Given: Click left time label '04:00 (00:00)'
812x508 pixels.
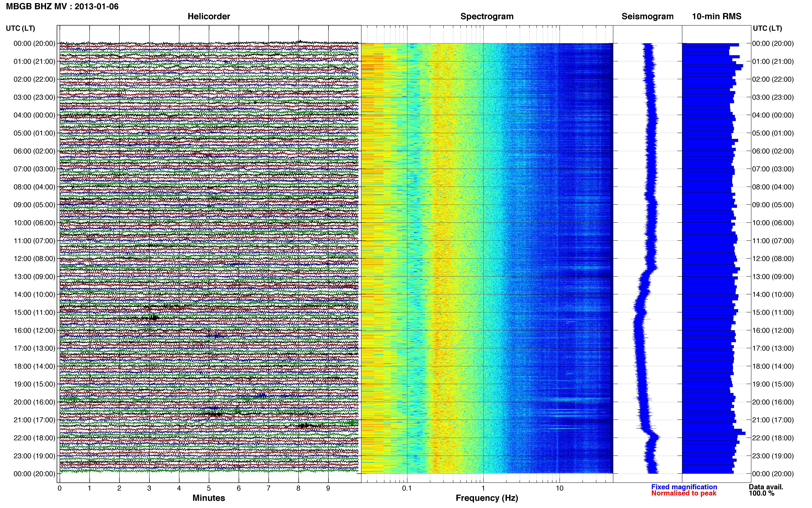Looking at the screenshot, I should pos(34,115).
